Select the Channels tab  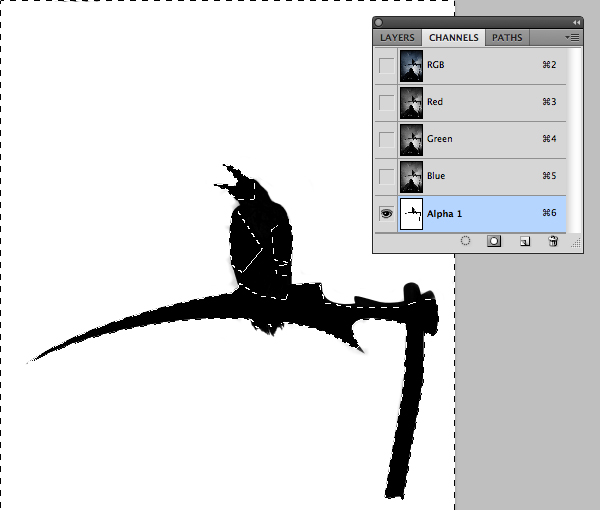tap(453, 37)
